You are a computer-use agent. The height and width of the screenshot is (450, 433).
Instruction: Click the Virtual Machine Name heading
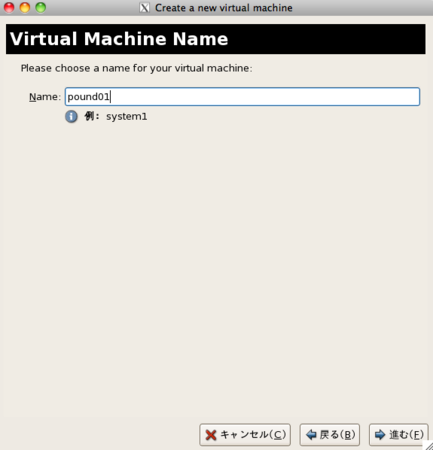pyautogui.click(x=119, y=39)
